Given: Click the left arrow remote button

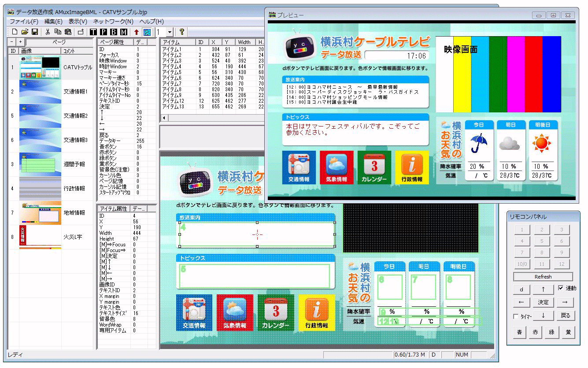Looking at the screenshot, I should pyautogui.click(x=522, y=302).
